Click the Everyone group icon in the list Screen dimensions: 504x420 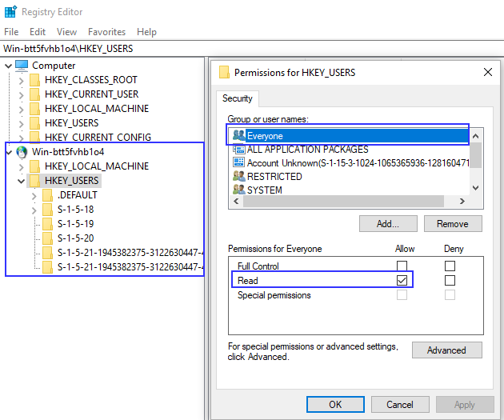click(239, 135)
